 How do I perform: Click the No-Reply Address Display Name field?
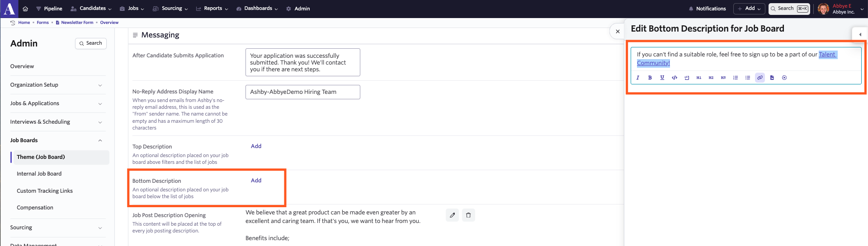(x=303, y=92)
